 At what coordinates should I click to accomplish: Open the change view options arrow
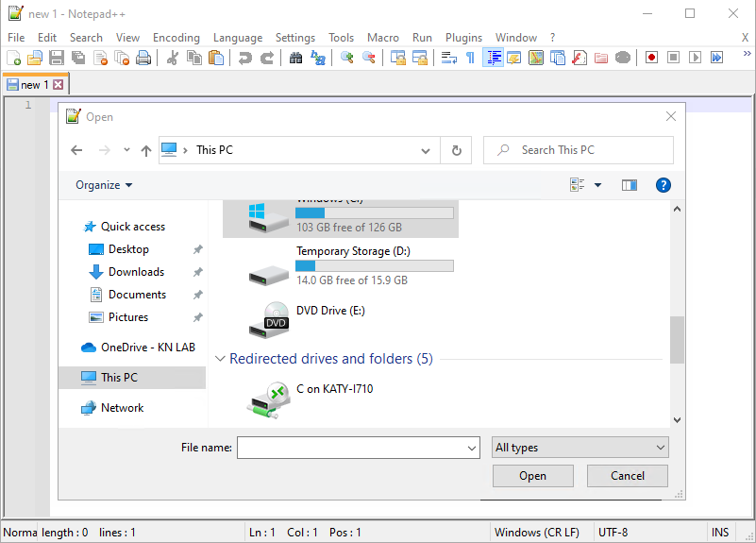point(597,185)
